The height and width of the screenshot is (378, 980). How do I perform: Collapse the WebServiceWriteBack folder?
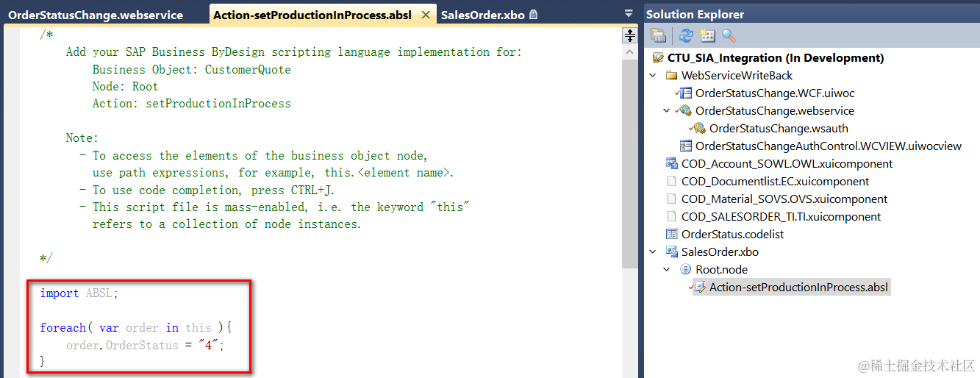coord(653,75)
